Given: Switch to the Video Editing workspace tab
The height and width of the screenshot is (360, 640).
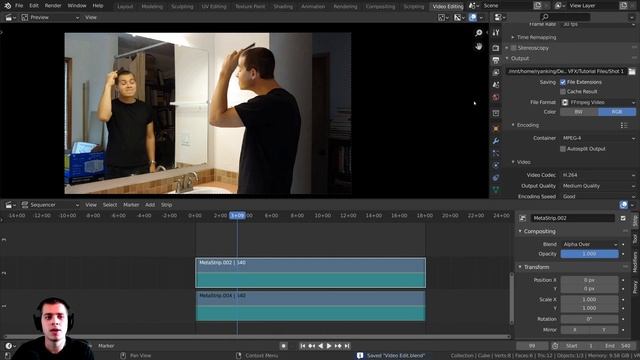Looking at the screenshot, I should [448, 7].
